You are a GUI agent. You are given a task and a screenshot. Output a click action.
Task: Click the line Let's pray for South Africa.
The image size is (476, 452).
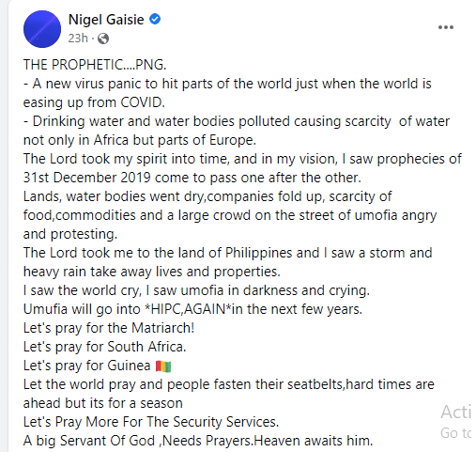pyautogui.click(x=104, y=347)
